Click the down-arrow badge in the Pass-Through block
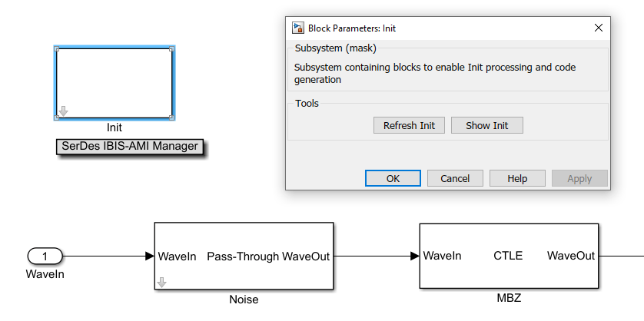This screenshot has height=321, width=644. click(161, 283)
